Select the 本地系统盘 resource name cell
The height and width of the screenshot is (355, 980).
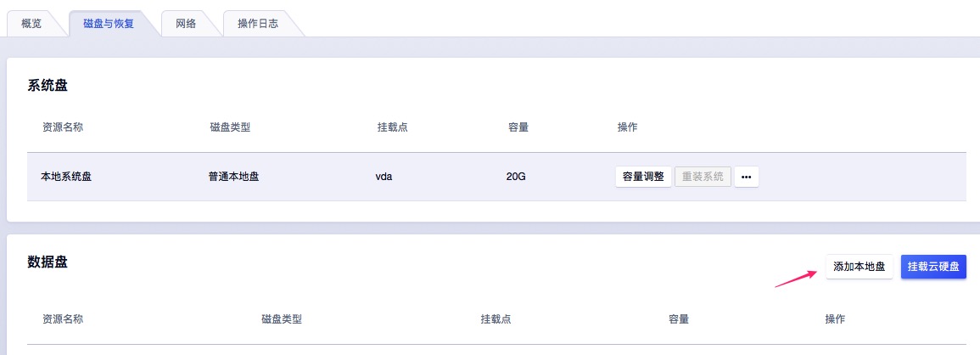(66, 177)
